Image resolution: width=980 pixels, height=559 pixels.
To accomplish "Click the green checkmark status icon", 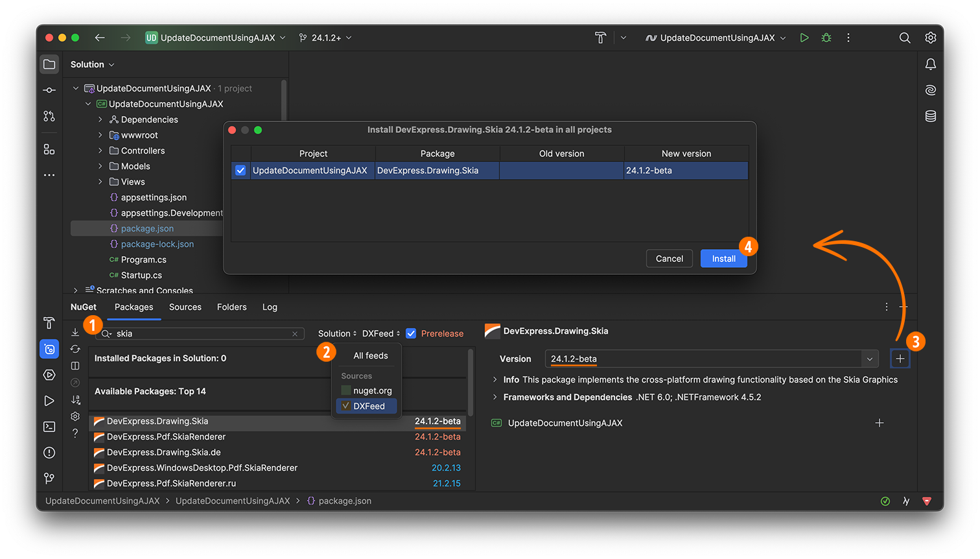I will [x=885, y=501].
